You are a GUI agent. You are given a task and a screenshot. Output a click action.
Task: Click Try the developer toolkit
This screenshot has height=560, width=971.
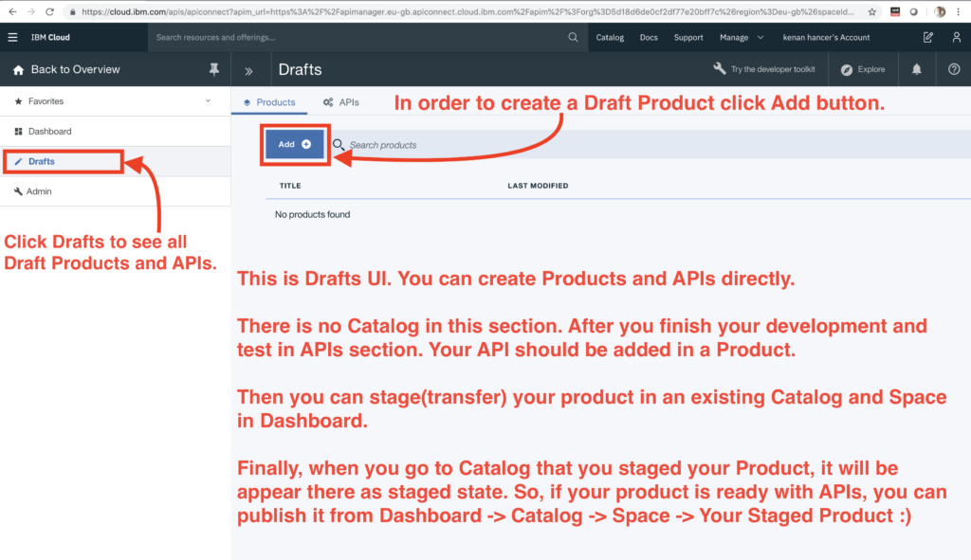[x=764, y=69]
